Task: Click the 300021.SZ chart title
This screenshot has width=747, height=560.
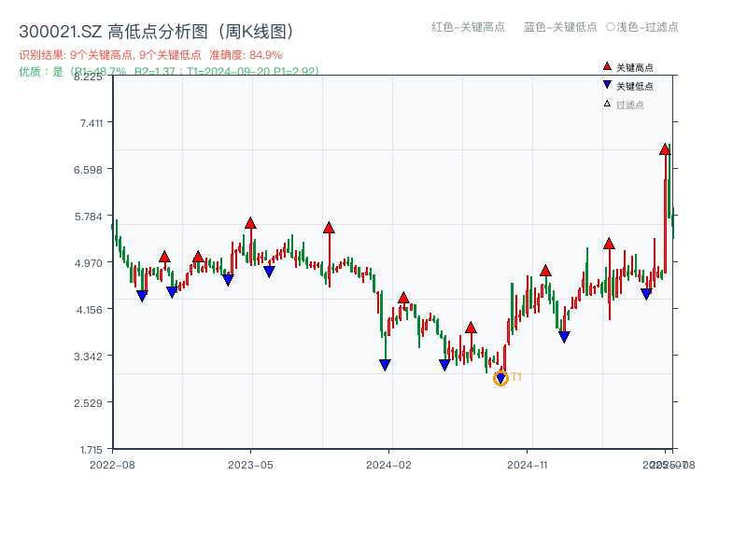Action: coord(157,31)
